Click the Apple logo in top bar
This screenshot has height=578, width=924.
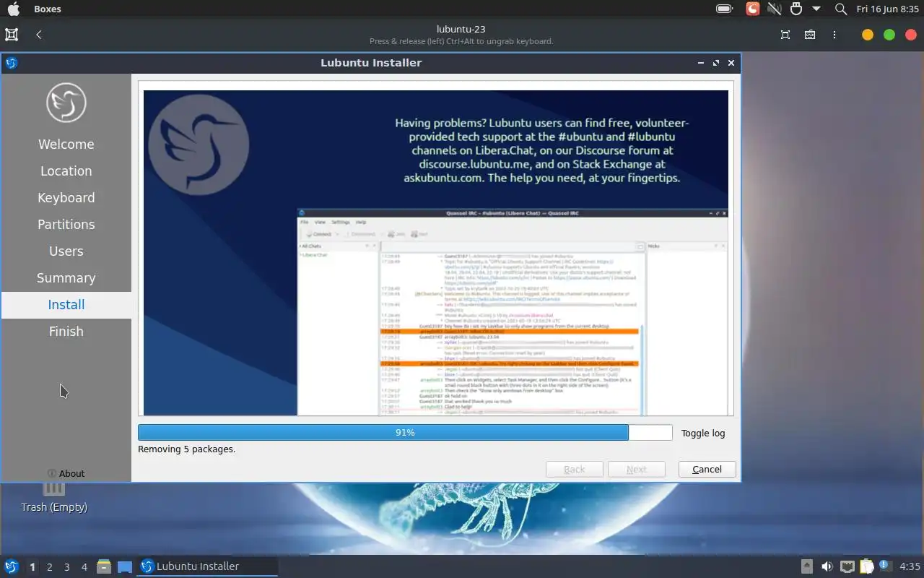tap(13, 9)
